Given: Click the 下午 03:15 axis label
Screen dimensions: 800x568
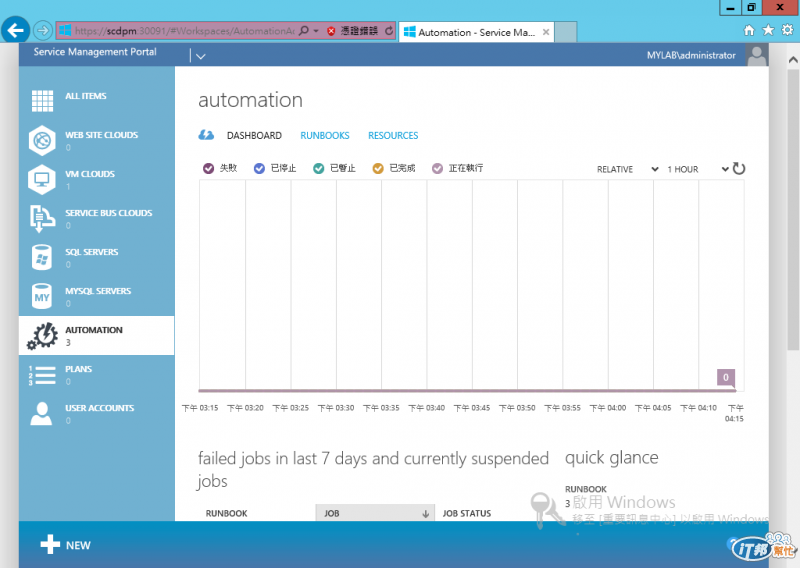Looking at the screenshot, I should (x=200, y=408).
